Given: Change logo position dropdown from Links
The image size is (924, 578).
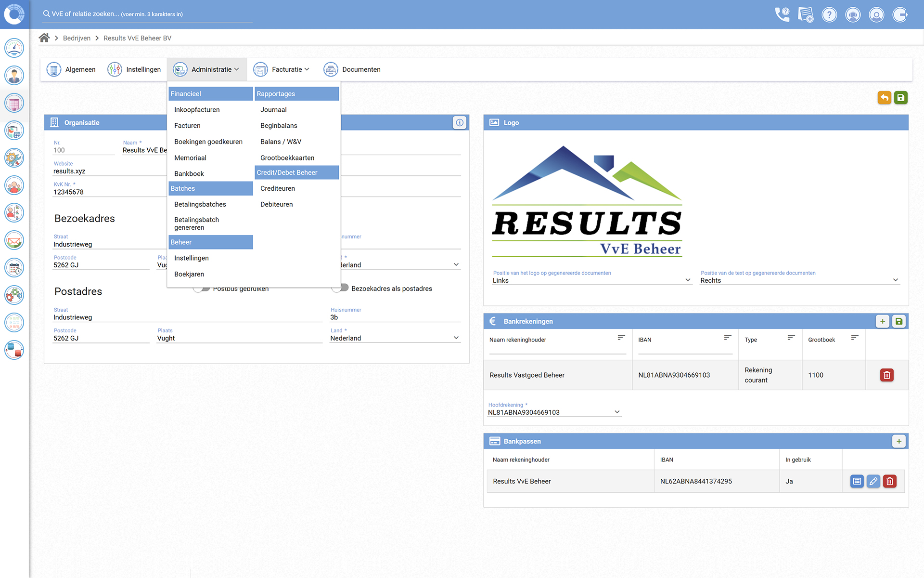Looking at the screenshot, I should [x=687, y=279].
